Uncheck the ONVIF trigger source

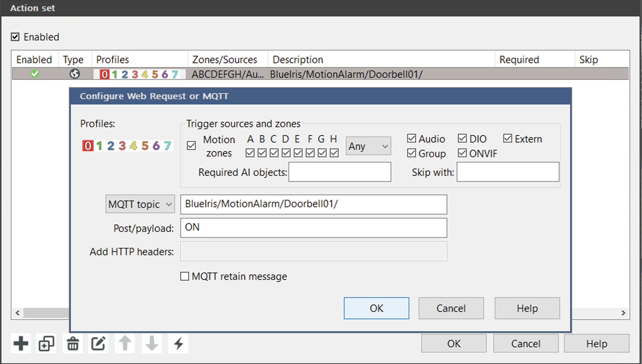coord(462,153)
